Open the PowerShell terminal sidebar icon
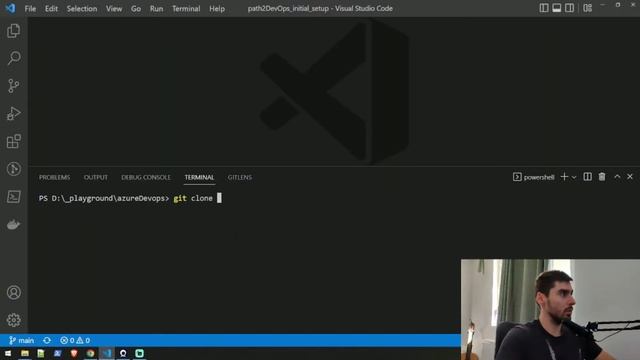The height and width of the screenshot is (360, 640). tap(13, 197)
